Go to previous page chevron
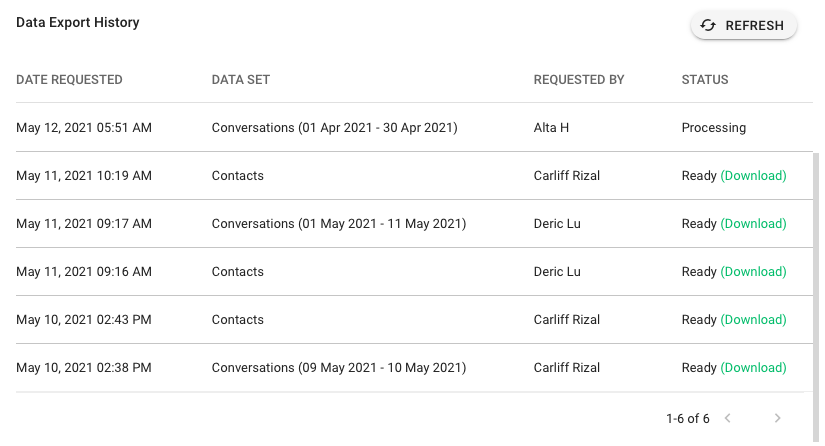Image resolution: width=825 pixels, height=446 pixels. (x=728, y=418)
